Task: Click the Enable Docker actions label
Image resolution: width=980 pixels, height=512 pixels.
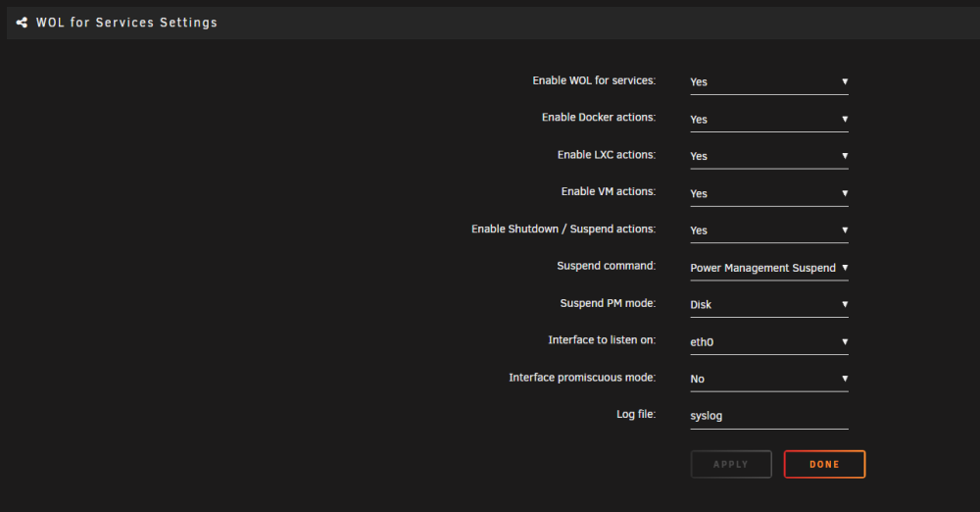Action: (599, 118)
